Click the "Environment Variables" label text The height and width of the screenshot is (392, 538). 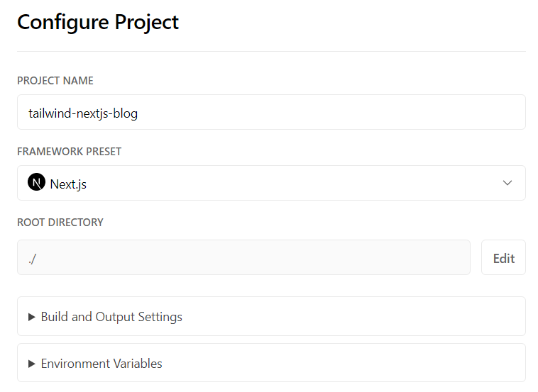click(101, 364)
